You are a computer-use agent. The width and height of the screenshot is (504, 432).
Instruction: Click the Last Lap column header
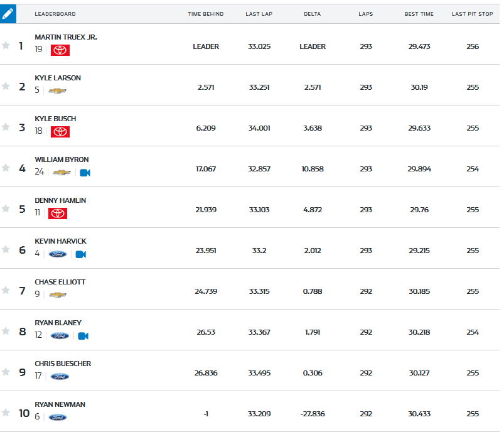click(x=258, y=14)
